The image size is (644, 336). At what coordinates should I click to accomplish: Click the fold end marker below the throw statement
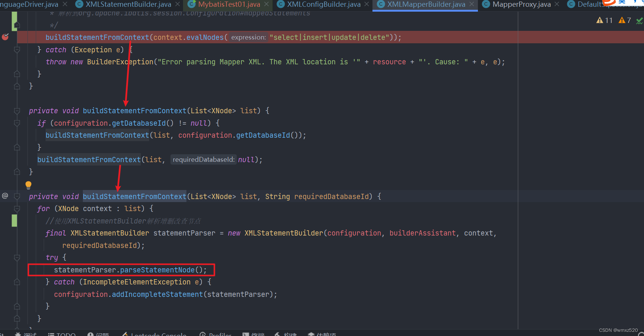(17, 74)
